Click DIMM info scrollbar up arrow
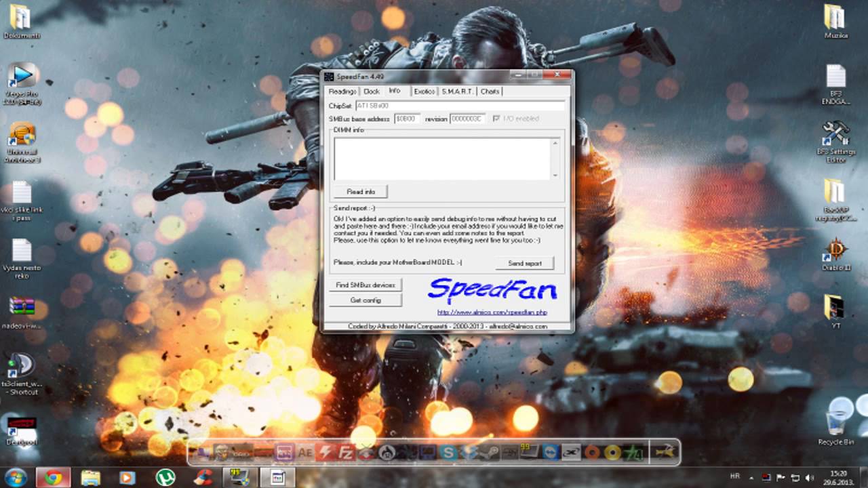The width and height of the screenshot is (868, 488). click(555, 143)
